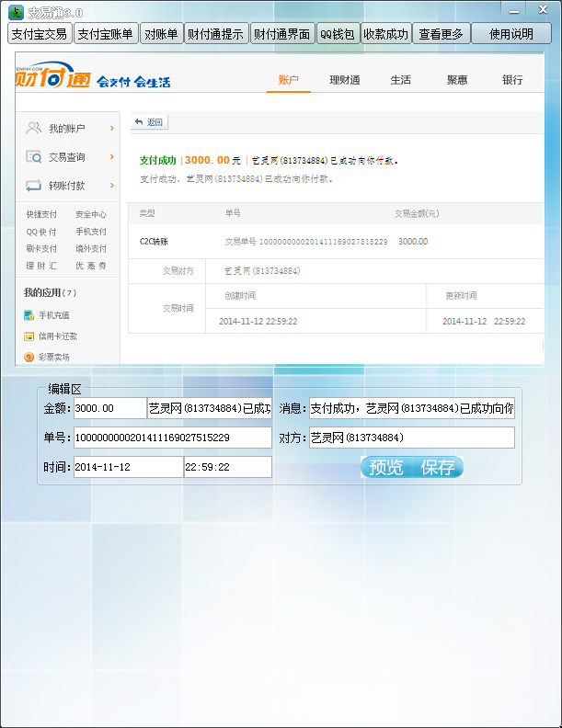Click the 手机充值 icon in 我的应用
Screen dimensions: 562x728
(x=29, y=315)
